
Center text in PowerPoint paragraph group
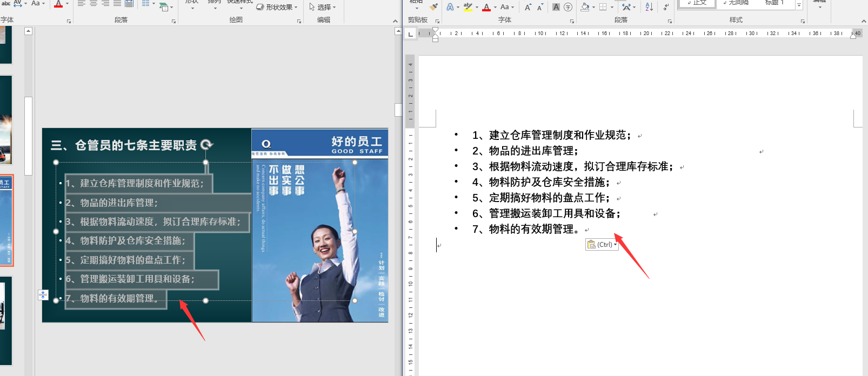click(94, 3)
